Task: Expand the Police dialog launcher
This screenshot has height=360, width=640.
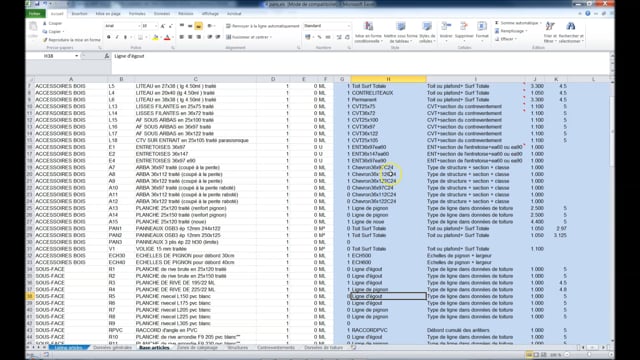Action: tap(173, 48)
